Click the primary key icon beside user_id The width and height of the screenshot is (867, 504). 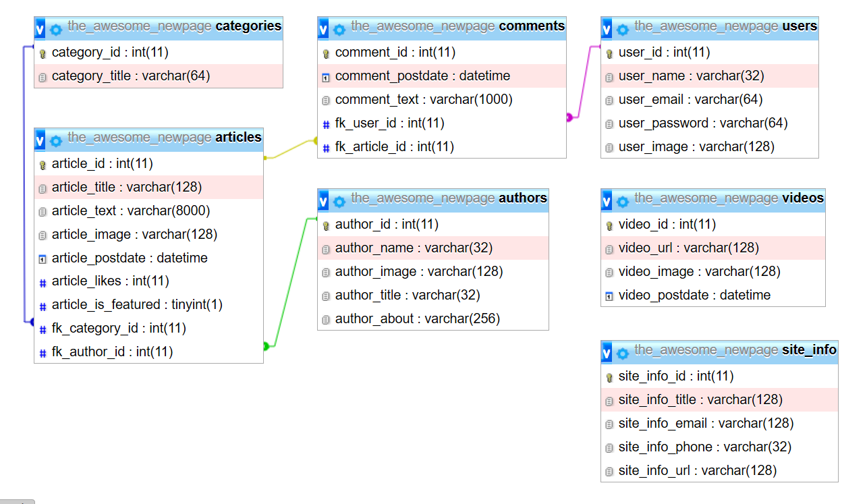pyautogui.click(x=609, y=53)
